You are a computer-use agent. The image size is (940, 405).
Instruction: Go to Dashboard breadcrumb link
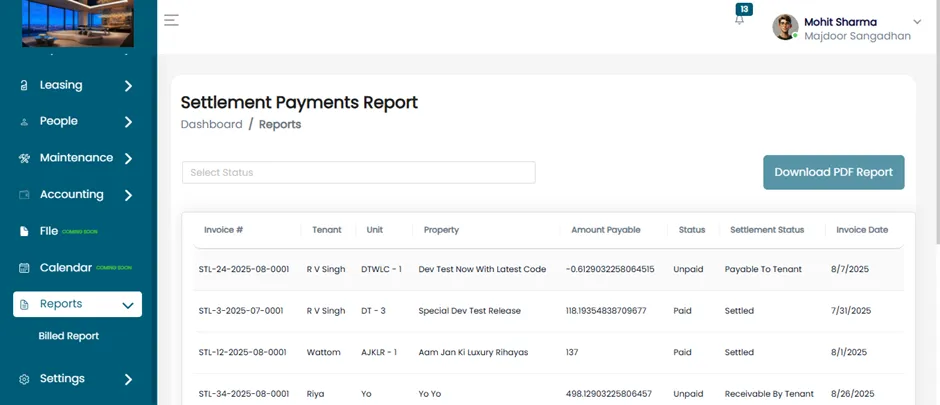[212, 125]
